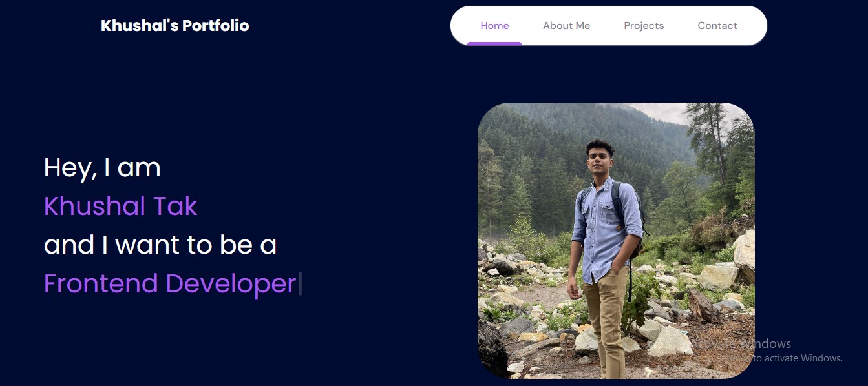Click the word 'Developer' in the typed text
This screenshot has width=868, height=386.
(x=231, y=285)
